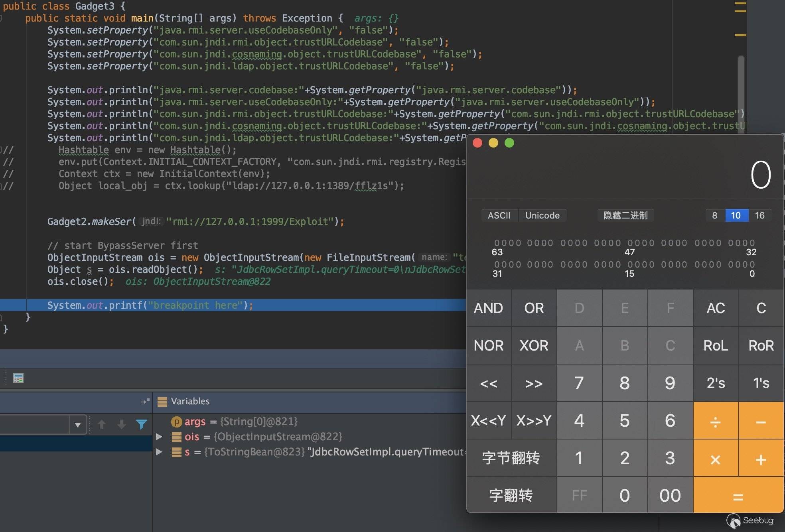Click the restore layout arrow icon
This screenshot has width=785, height=532.
pyautogui.click(x=145, y=401)
